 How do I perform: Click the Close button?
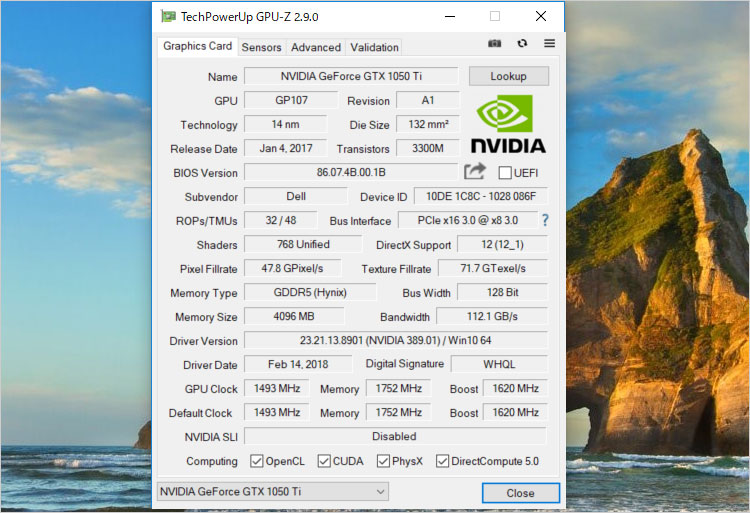point(520,493)
